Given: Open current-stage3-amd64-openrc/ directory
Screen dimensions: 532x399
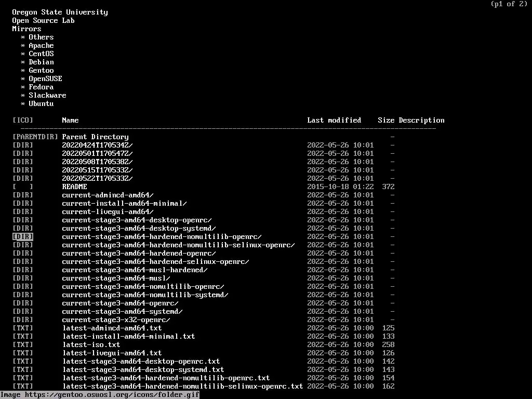Looking at the screenshot, I should tap(120, 303).
